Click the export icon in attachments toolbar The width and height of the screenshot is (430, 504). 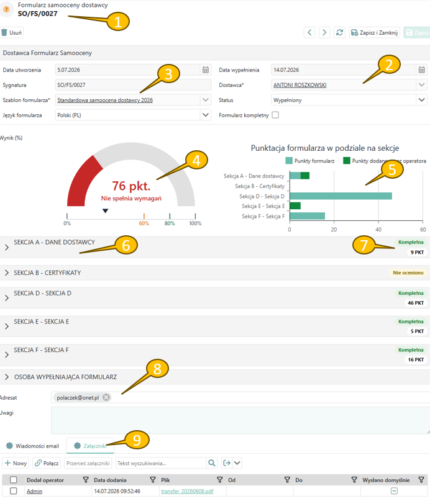click(227, 463)
